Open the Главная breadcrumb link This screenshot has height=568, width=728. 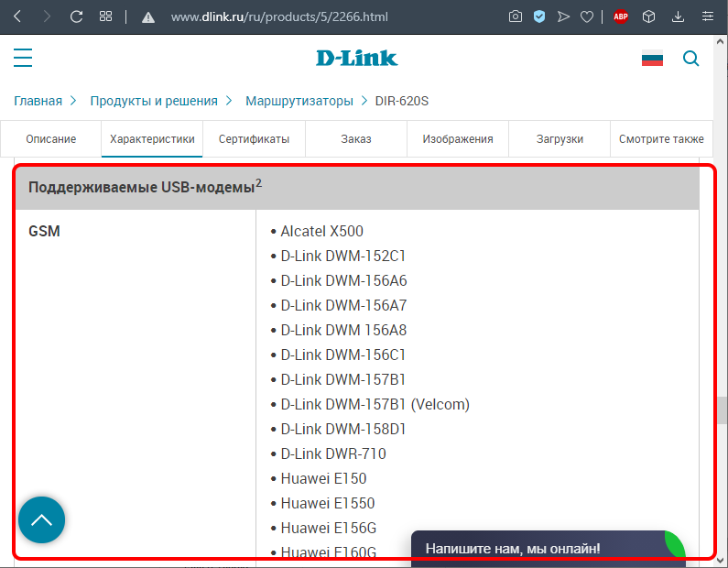pyautogui.click(x=38, y=101)
